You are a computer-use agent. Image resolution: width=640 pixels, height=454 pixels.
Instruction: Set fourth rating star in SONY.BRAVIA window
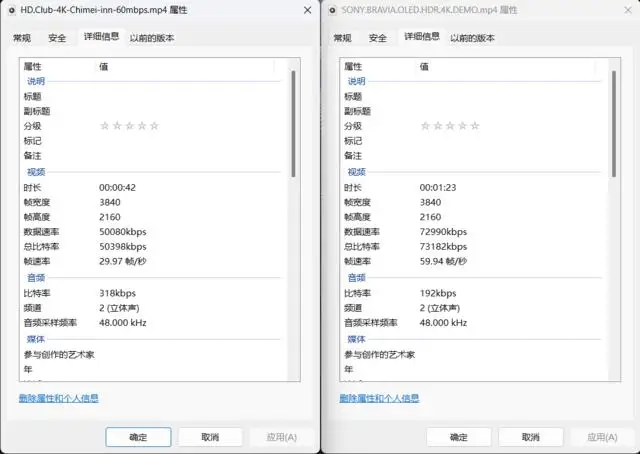click(462, 126)
